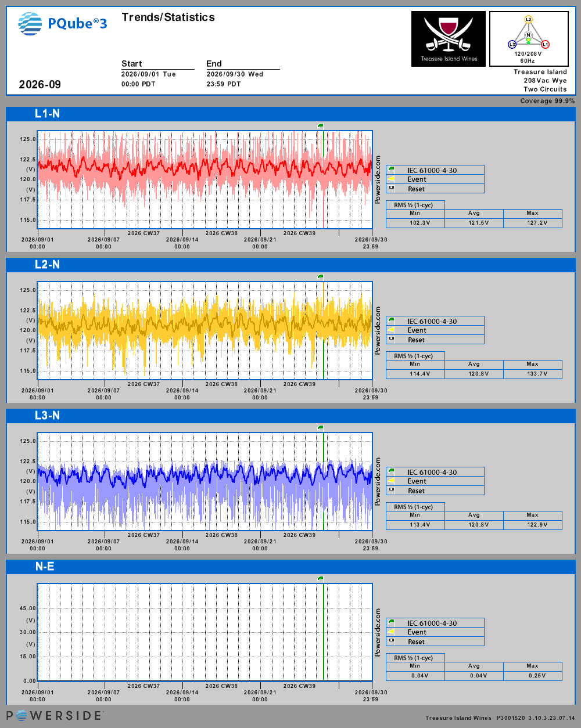Click Event yellow flag icon in L2-N legend

pos(391,330)
